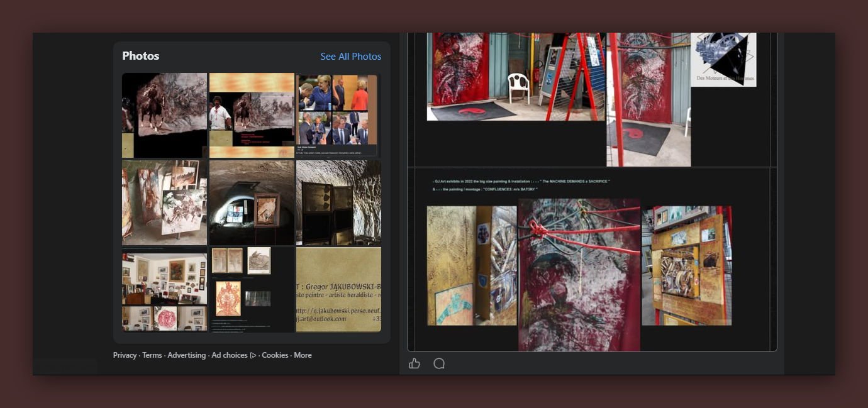Open the gallery room with frames thumbnail
868x408 pixels.
(164, 289)
